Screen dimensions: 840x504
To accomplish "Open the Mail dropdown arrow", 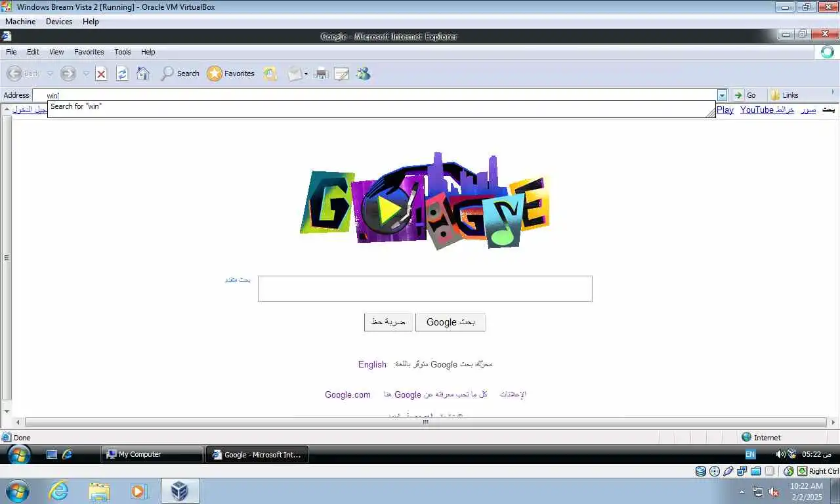I will pyautogui.click(x=306, y=74).
